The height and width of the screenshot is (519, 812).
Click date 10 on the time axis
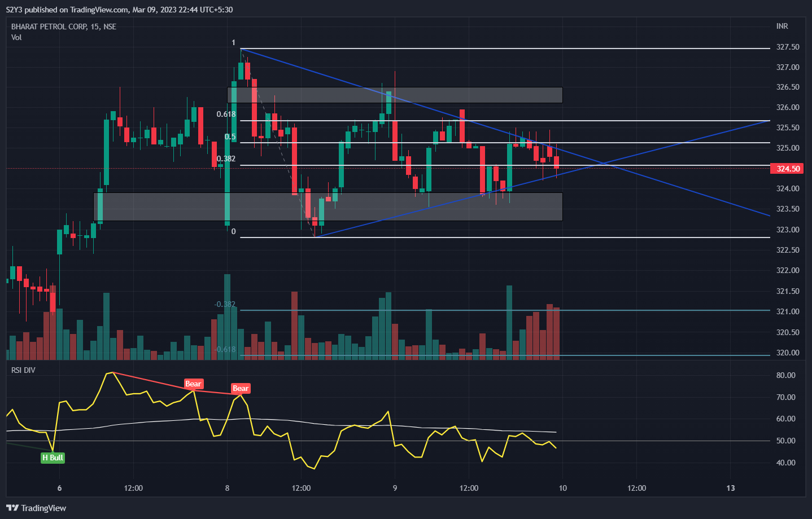(x=562, y=489)
